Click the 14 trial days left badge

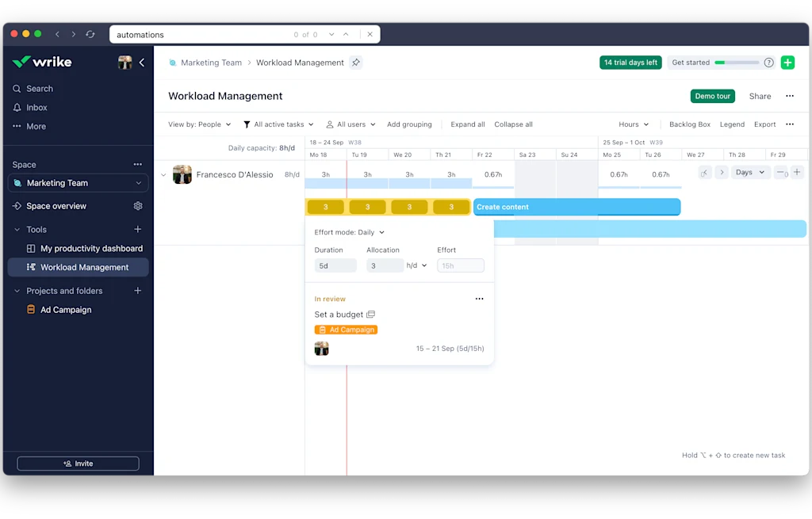coord(630,63)
